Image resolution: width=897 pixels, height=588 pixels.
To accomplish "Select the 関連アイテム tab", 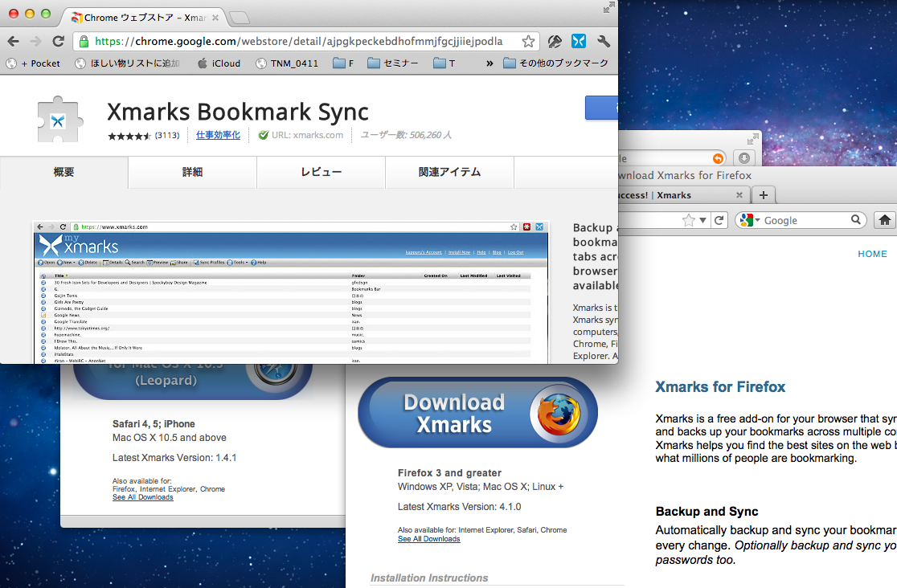I will click(449, 172).
